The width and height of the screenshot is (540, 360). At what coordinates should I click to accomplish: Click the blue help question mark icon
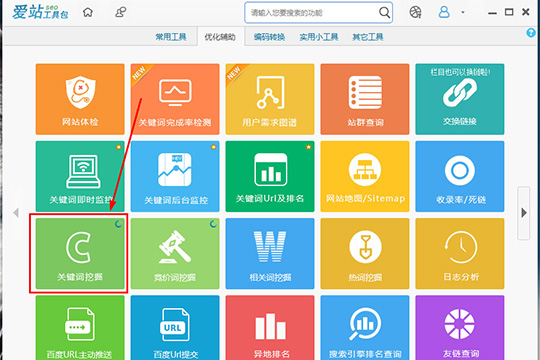[531, 33]
